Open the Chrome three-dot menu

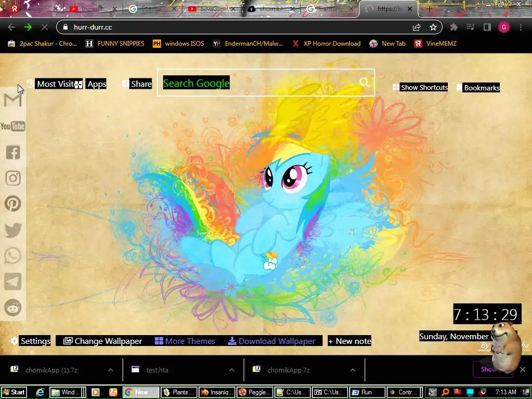pos(521,27)
